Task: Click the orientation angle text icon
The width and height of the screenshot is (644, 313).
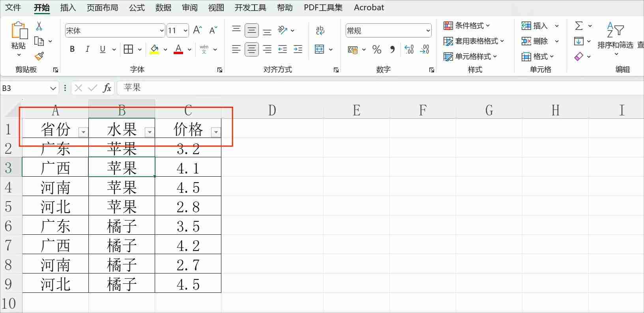Action: coord(283,30)
